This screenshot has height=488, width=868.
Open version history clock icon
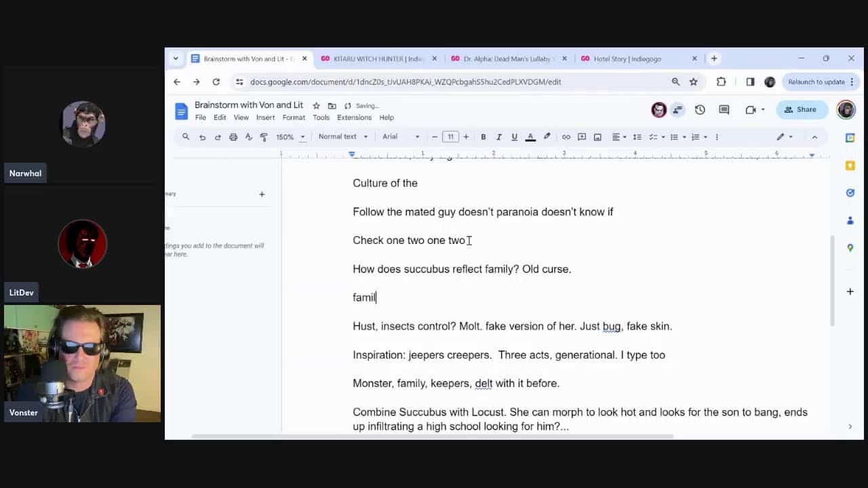click(x=700, y=110)
